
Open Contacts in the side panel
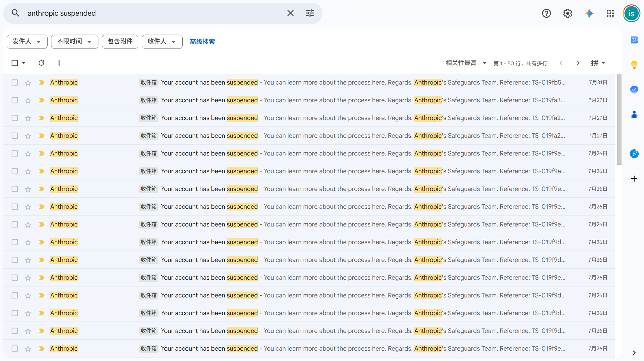[634, 114]
